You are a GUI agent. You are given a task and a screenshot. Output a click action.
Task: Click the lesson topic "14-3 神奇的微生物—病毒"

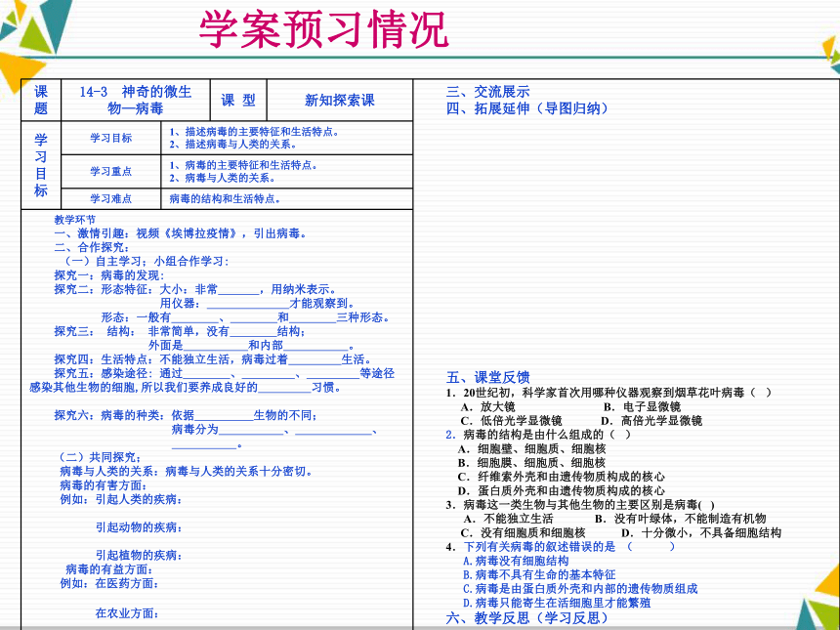point(136,100)
